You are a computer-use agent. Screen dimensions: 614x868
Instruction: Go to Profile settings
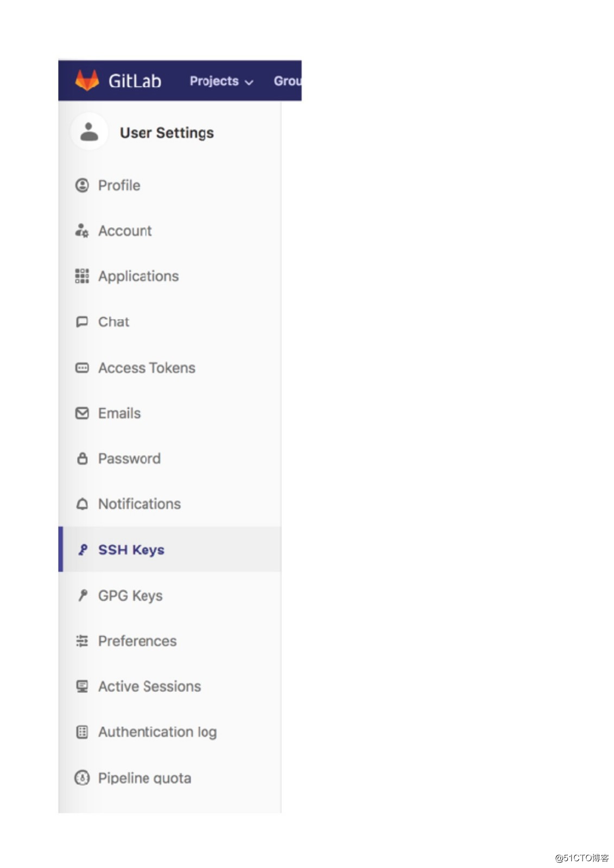119,186
